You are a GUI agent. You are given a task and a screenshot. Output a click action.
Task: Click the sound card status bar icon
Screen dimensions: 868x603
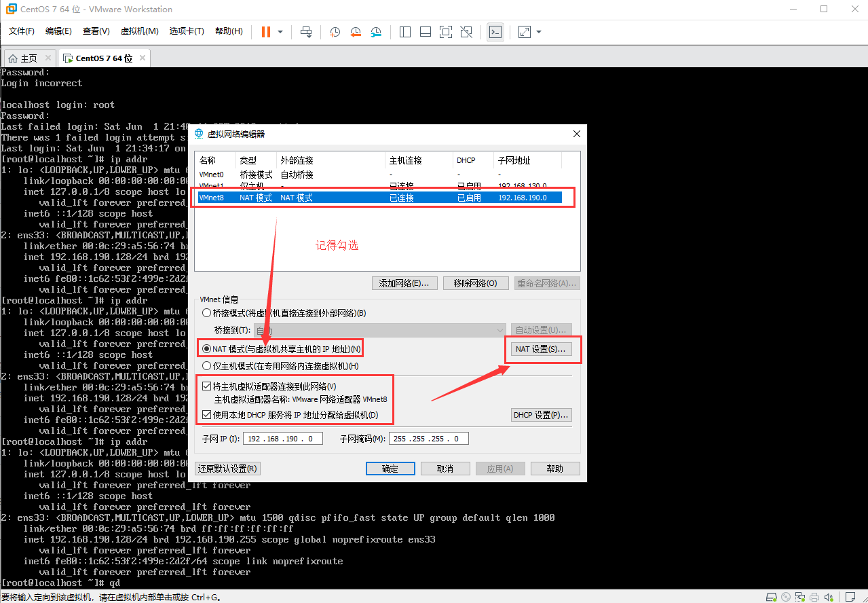[x=828, y=598]
